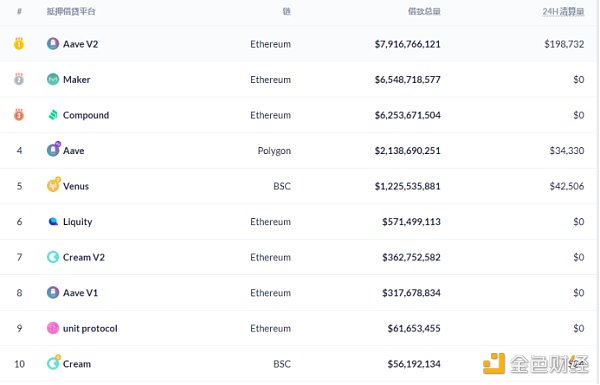
Task: Click the bronze third-place medal icon
Action: (19, 114)
